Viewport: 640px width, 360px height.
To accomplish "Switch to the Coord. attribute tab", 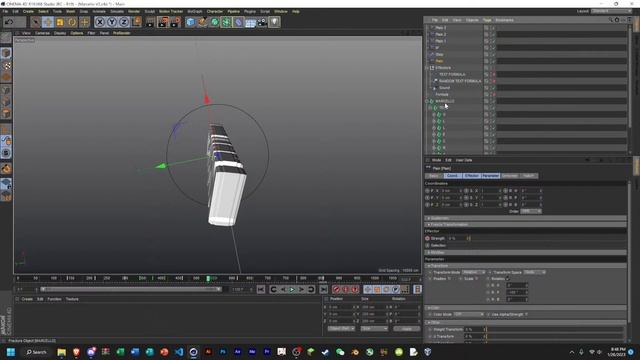I will [x=452, y=176].
